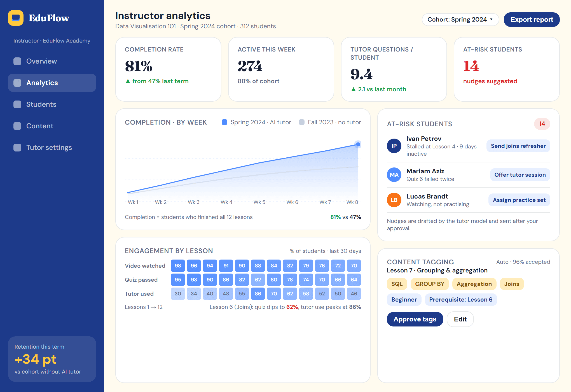Click the Joins tag
Viewport: 571px width, 392px height.
[x=512, y=284]
